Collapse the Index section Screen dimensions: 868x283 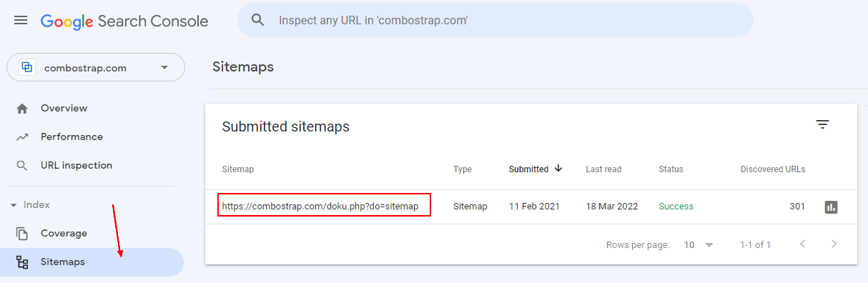[14, 205]
